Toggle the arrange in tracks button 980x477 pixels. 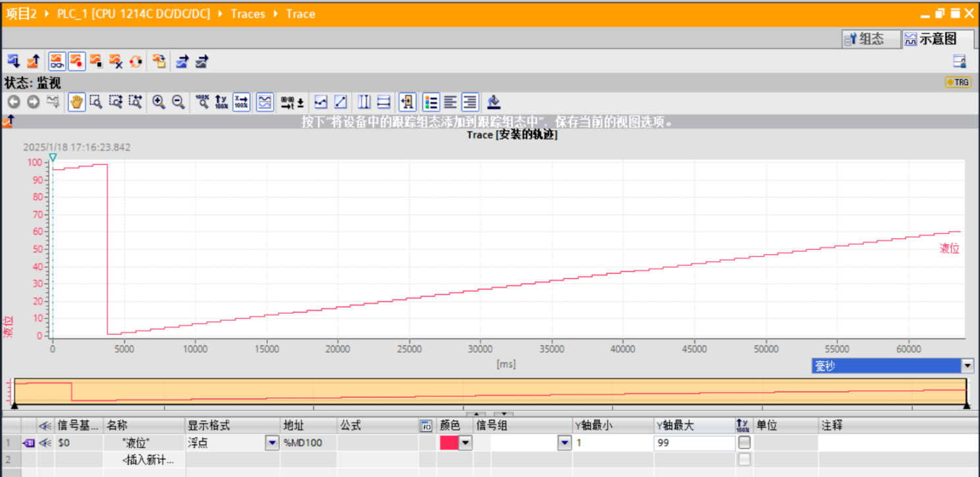tap(265, 102)
